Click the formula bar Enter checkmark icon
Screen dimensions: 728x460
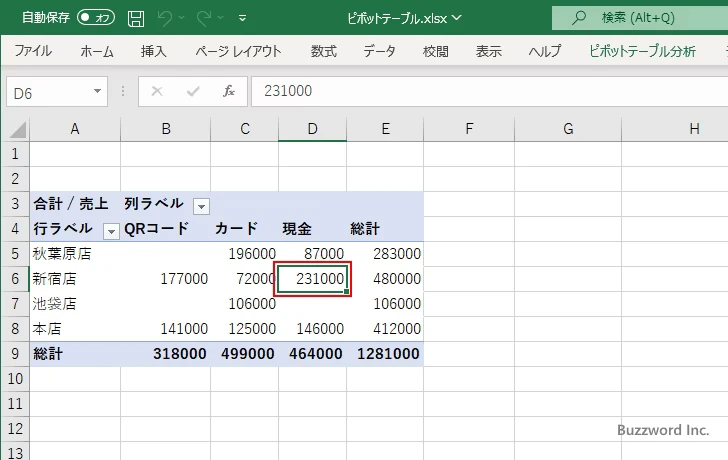tap(193, 91)
